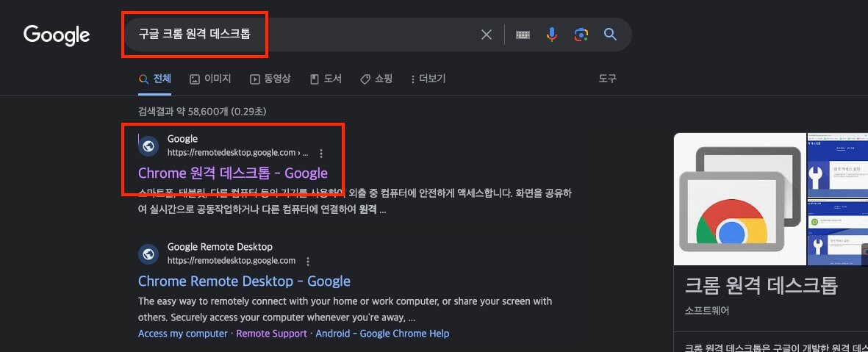
Task: Open three-dot menu of Google Remote Desktop result
Action: 308,261
